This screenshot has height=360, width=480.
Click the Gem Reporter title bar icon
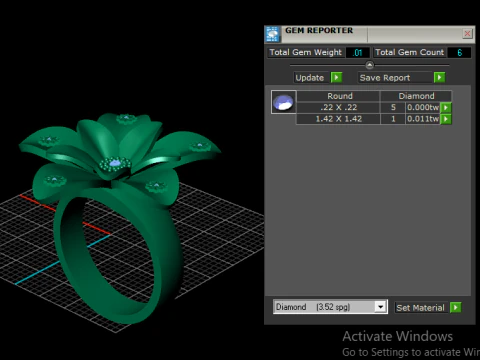pyautogui.click(x=273, y=34)
